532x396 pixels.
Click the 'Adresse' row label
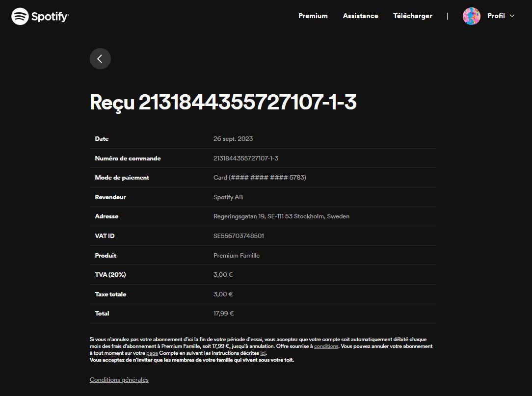[x=106, y=216]
